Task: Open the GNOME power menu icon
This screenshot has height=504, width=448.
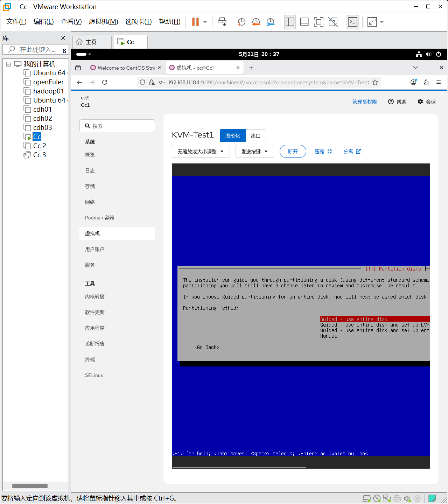Action: [x=439, y=54]
